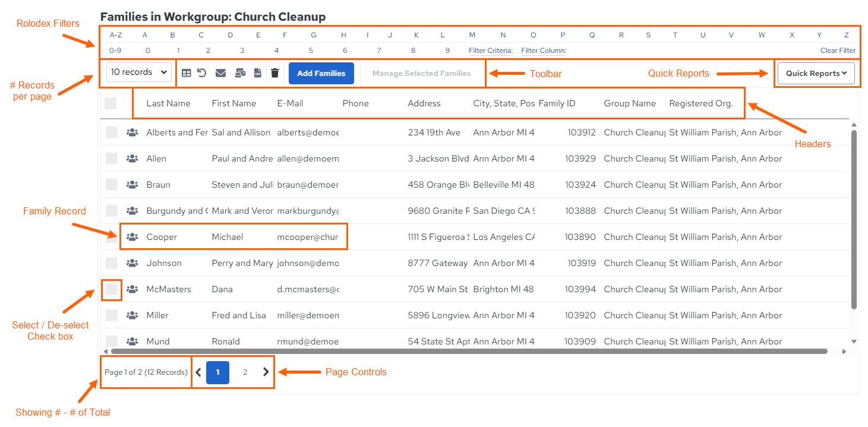Click the envelope email icon in toolbar
Viewport: 868px width, 427px height.
point(220,73)
